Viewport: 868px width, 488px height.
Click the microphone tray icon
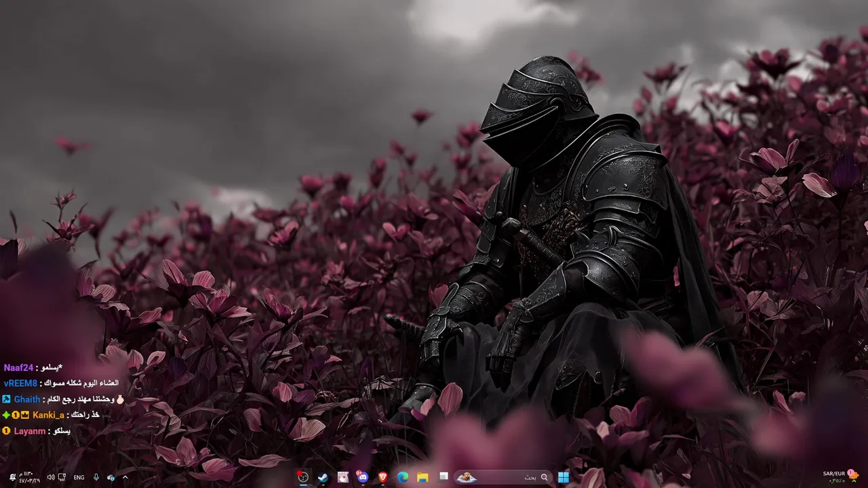[x=96, y=477]
